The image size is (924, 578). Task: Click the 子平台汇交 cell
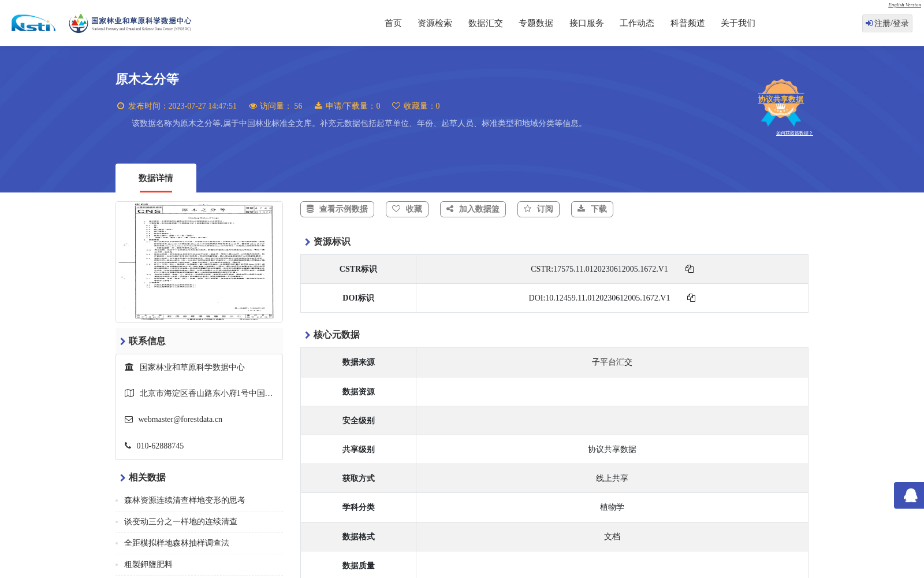(x=612, y=362)
